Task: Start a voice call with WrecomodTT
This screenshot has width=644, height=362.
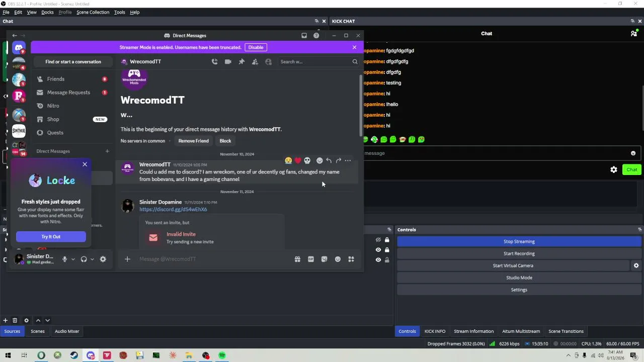Action: click(214, 62)
